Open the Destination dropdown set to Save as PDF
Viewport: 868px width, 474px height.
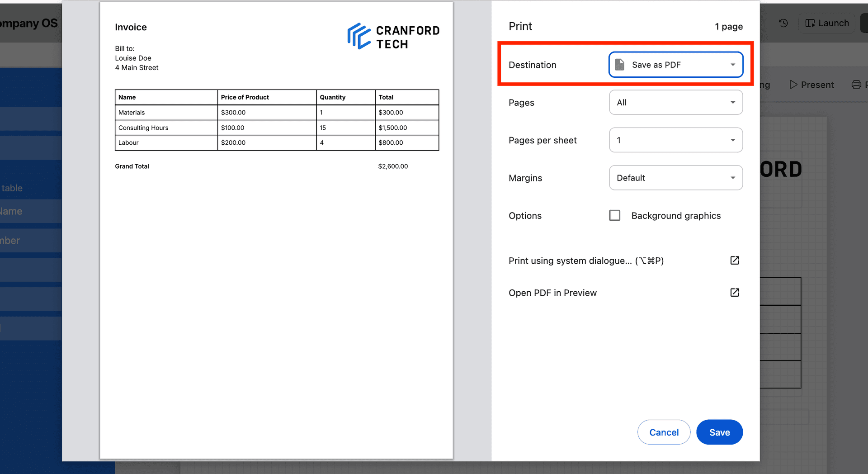point(675,64)
